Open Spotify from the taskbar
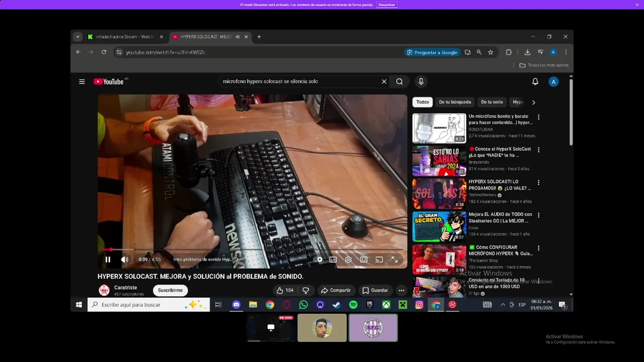Viewport: 644px width, 362px height. (353, 305)
